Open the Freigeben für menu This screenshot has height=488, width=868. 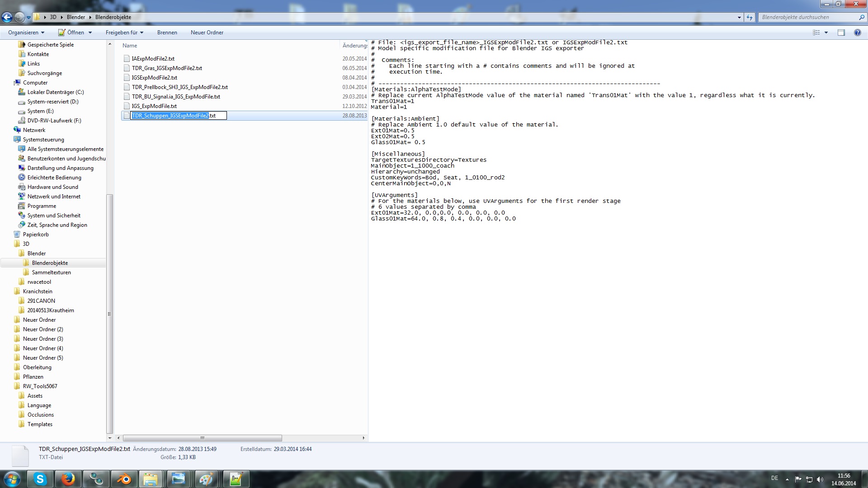coord(124,33)
